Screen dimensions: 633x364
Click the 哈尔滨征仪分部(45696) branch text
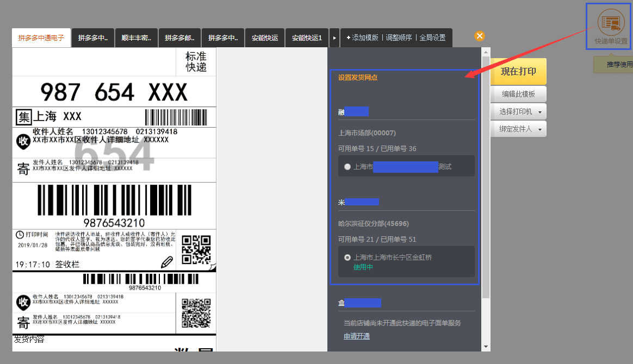click(374, 224)
